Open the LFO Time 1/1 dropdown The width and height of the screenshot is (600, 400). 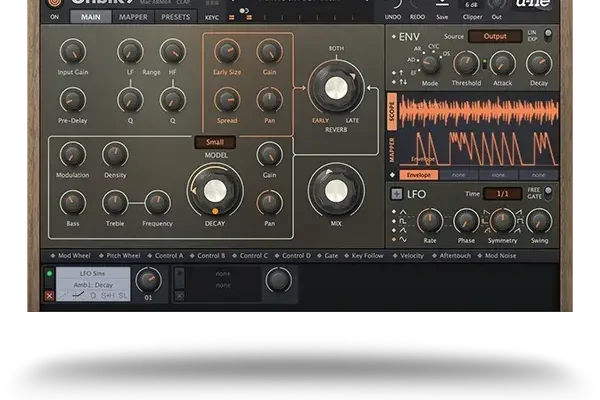point(502,193)
